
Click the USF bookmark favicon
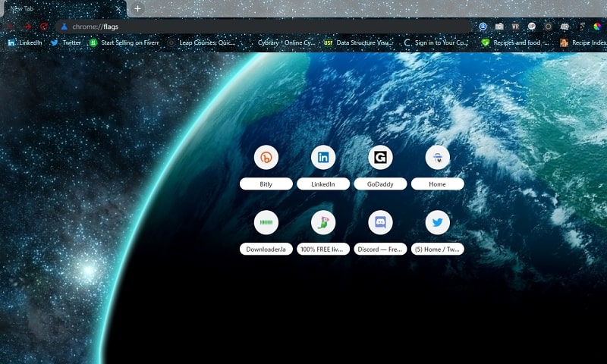click(329, 42)
